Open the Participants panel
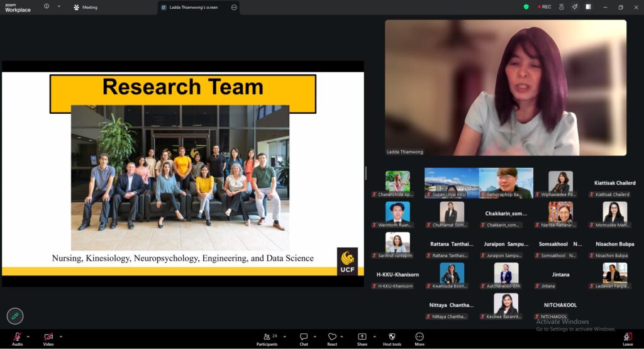Image resolution: width=644 pixels, height=349 pixels. click(x=267, y=337)
